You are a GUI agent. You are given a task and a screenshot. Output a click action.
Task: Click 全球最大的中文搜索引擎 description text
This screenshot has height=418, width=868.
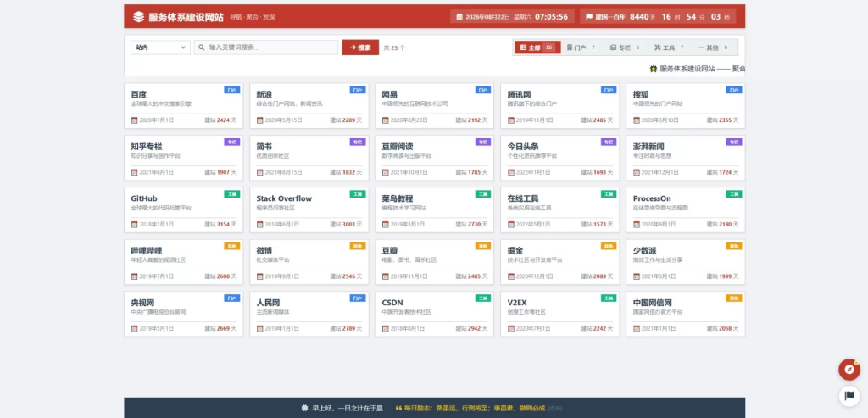coord(161,103)
